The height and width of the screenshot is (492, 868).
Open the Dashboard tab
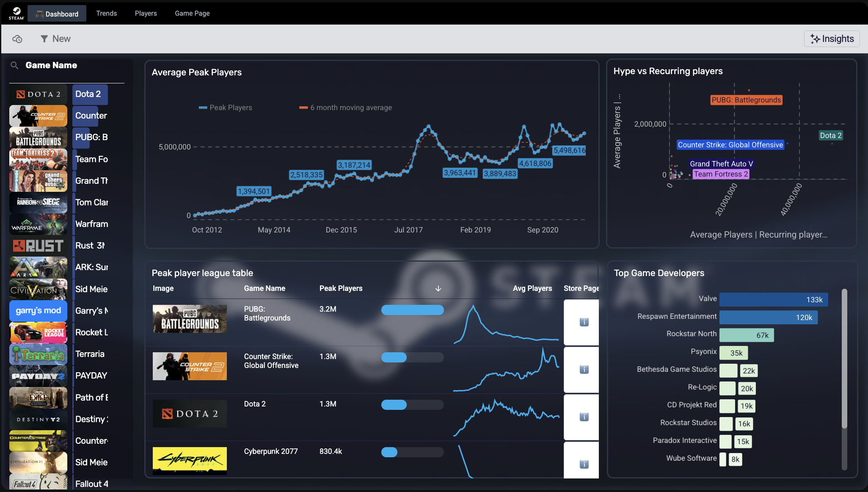[x=57, y=14]
